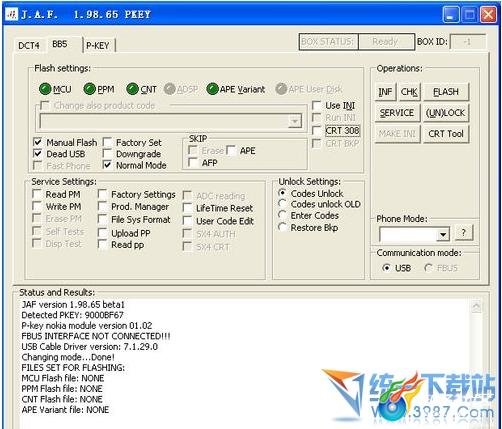Click the green CNT file selector button
The image size is (502, 429).
133,89
